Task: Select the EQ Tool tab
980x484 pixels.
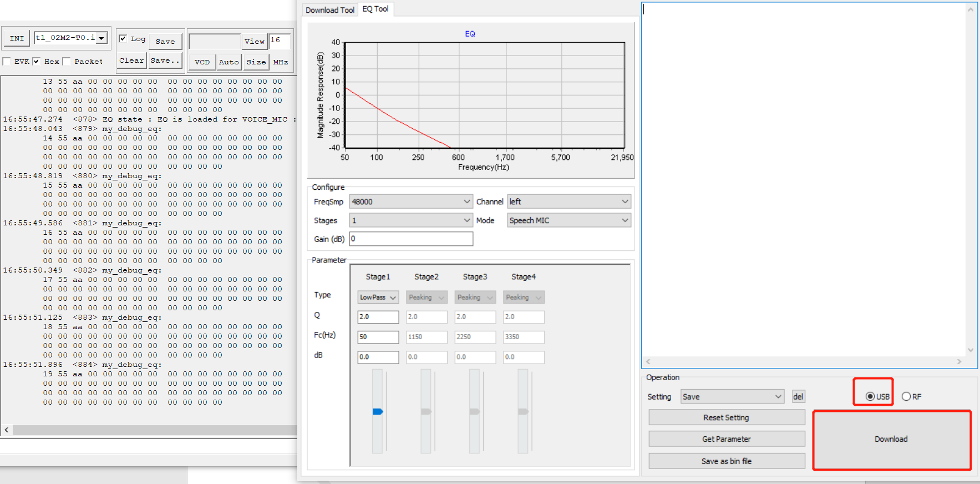Action: (375, 9)
